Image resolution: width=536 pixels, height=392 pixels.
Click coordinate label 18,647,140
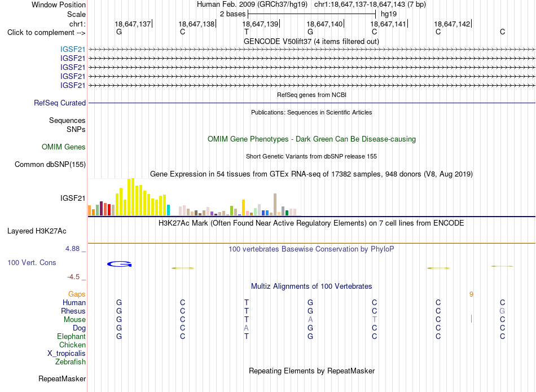(x=324, y=24)
